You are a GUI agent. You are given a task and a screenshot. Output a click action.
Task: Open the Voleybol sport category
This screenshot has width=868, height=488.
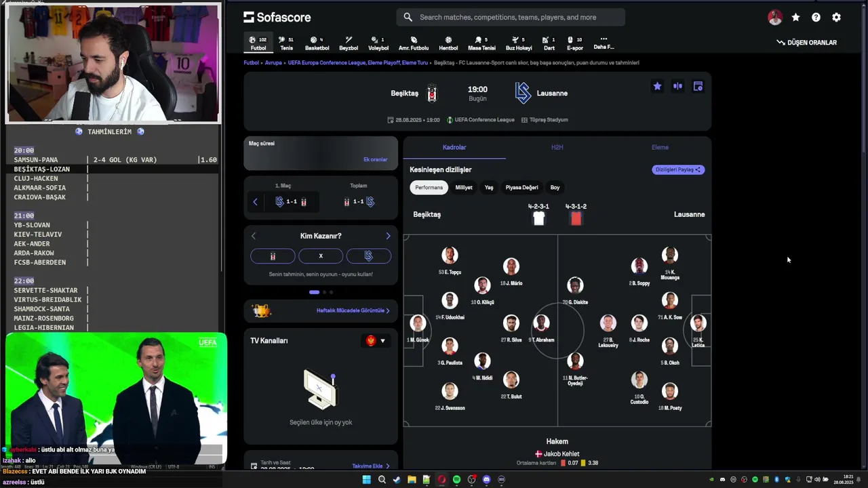378,43
